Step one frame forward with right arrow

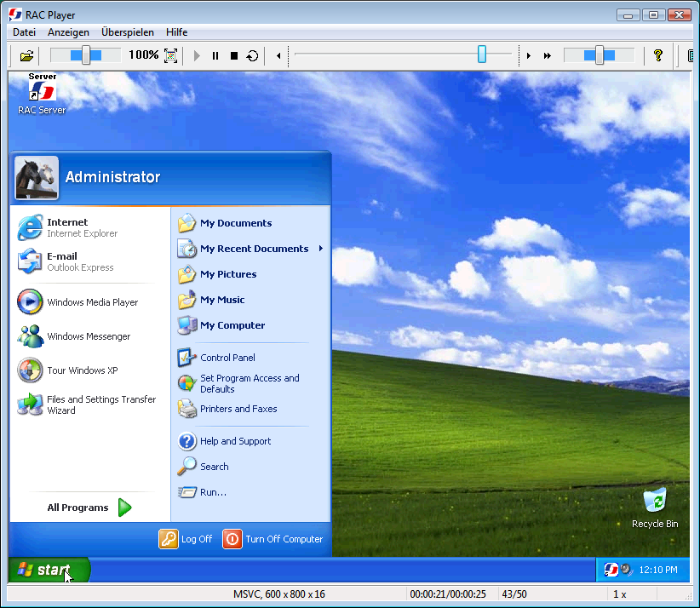[x=529, y=56]
